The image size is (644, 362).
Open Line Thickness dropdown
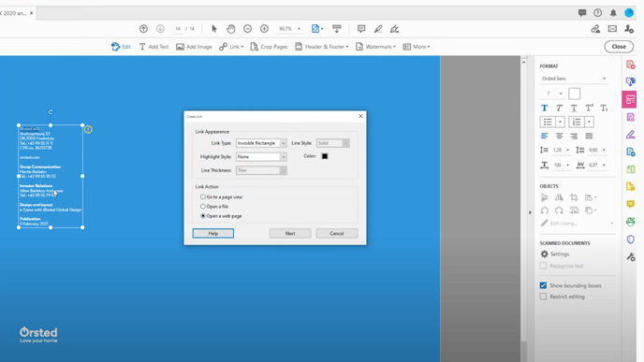(261, 170)
